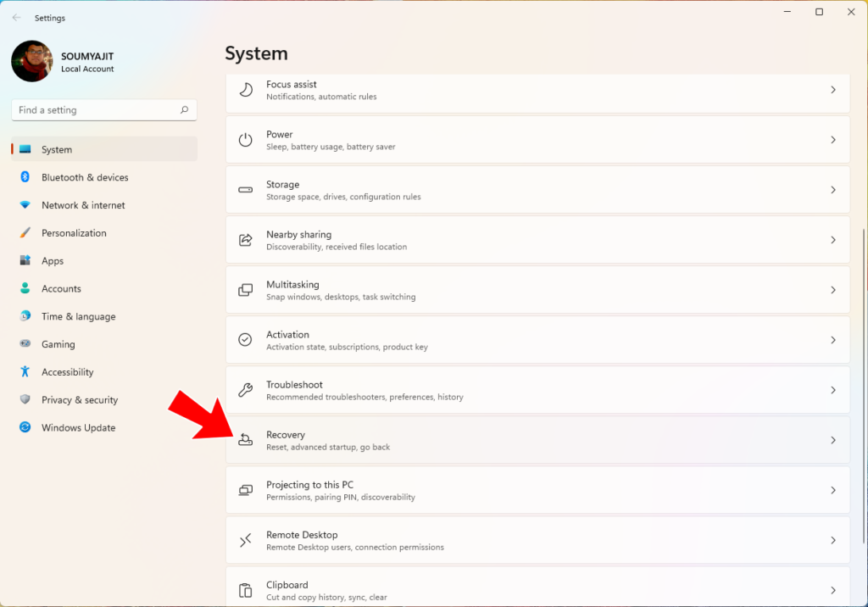This screenshot has width=868, height=607.
Task: Expand the Storage row chevron
Action: pos(832,190)
